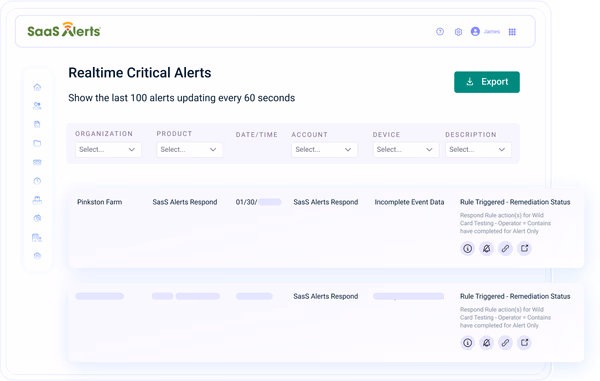Open the apps grid menu icon
Image resolution: width=600 pixels, height=381 pixels.
512,32
